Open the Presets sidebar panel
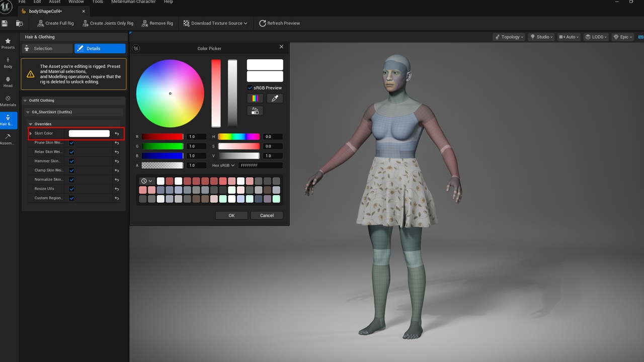644x362 pixels. (x=8, y=43)
